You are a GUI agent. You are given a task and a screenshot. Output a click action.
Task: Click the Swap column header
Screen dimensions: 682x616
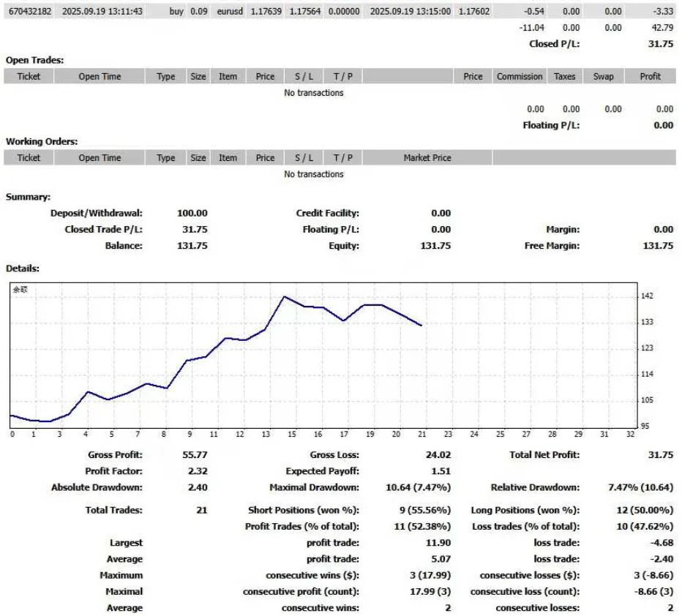coord(603,76)
